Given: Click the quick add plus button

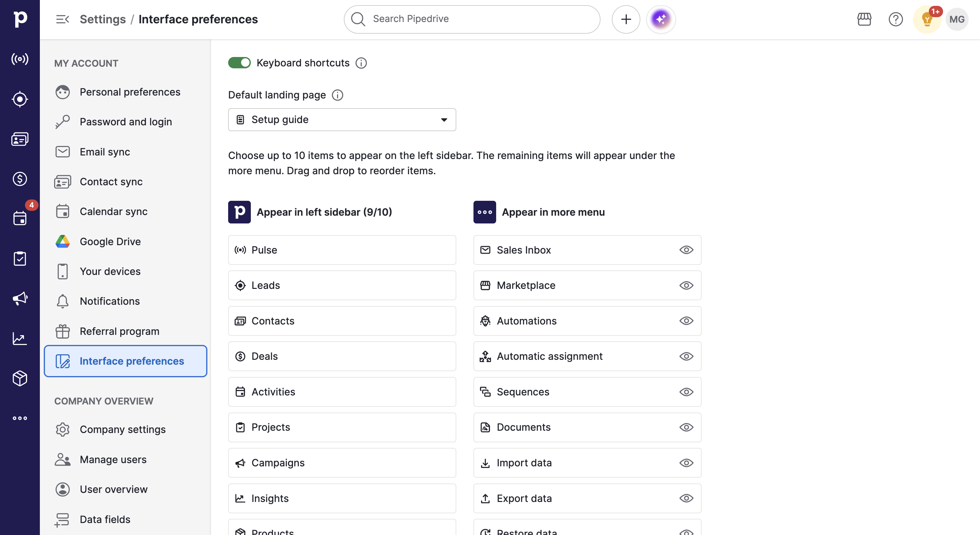Looking at the screenshot, I should pyautogui.click(x=626, y=19).
